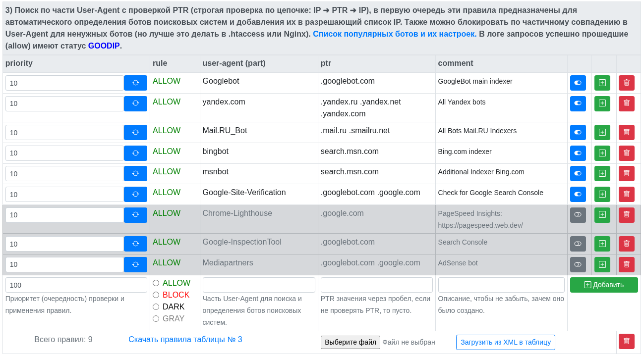Viewport: 644px width, 356px height.
Task: Update priority of the bingbot rule
Action: tap(135, 153)
